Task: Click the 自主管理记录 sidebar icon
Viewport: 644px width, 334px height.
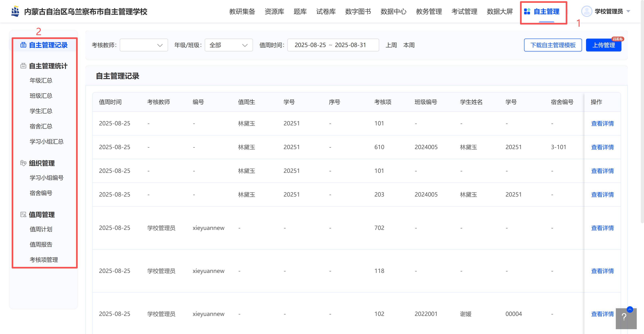Action: coord(23,45)
